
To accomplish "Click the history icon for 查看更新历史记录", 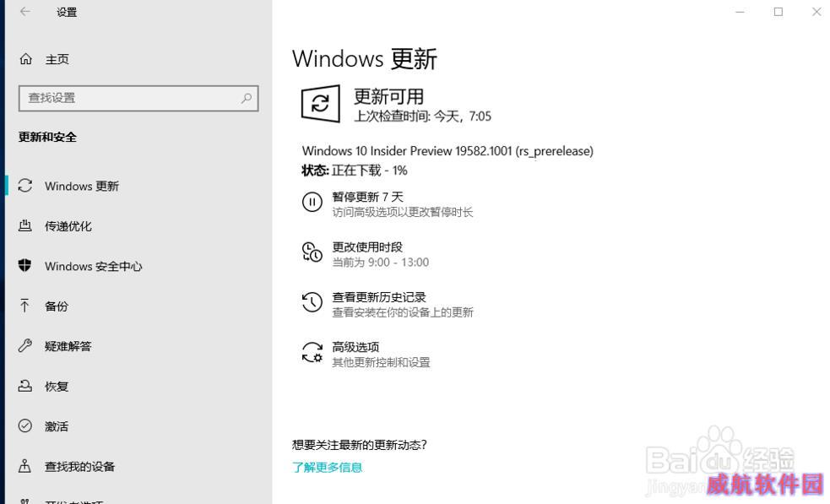I will click(x=312, y=302).
